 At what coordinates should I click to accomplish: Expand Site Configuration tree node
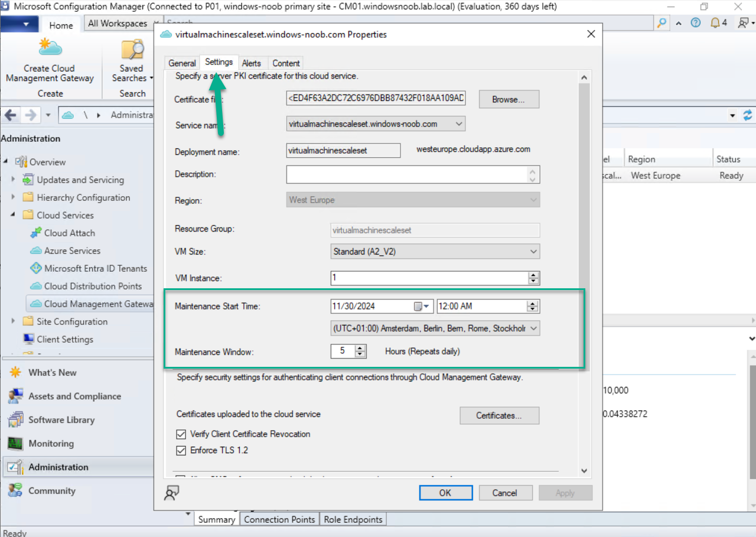[13, 321]
